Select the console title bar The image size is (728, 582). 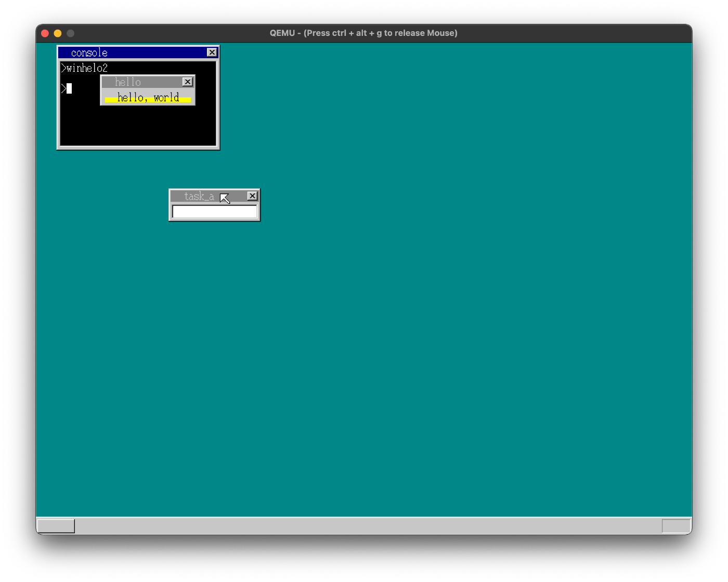[x=138, y=53]
